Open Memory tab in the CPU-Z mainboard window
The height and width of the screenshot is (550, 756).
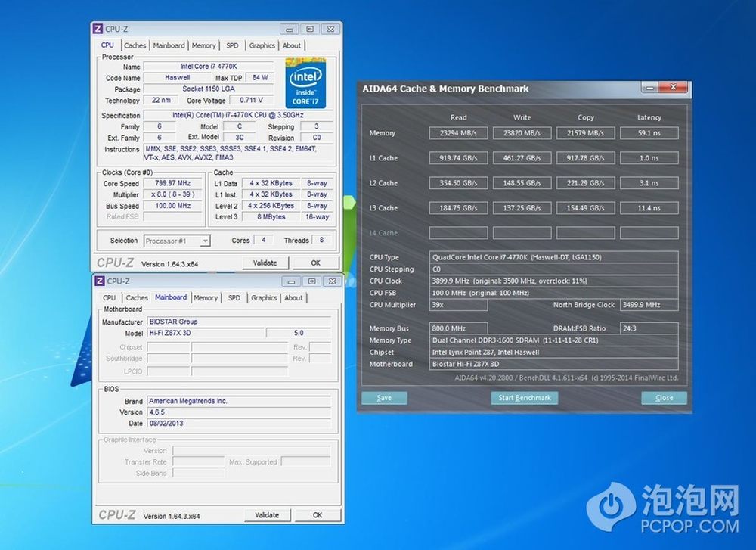coord(206,297)
